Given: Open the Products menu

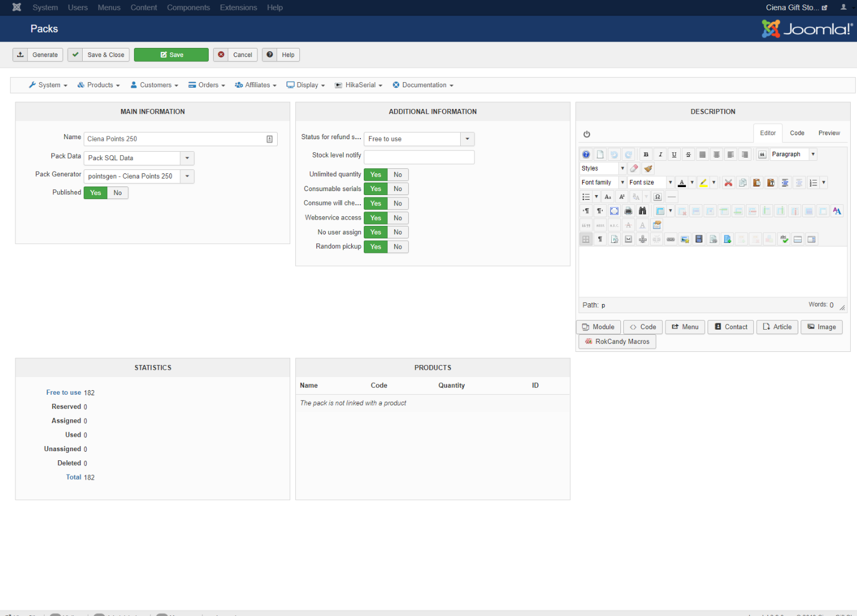Looking at the screenshot, I should [x=99, y=85].
